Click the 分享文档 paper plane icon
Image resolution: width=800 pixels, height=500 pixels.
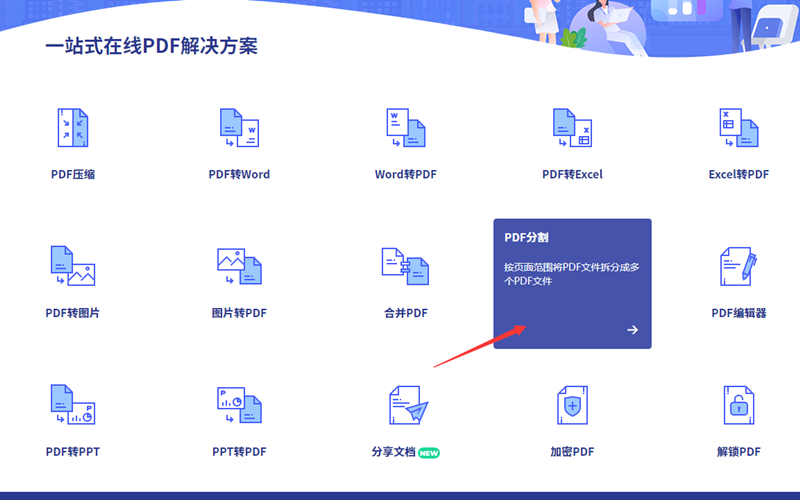(x=405, y=405)
